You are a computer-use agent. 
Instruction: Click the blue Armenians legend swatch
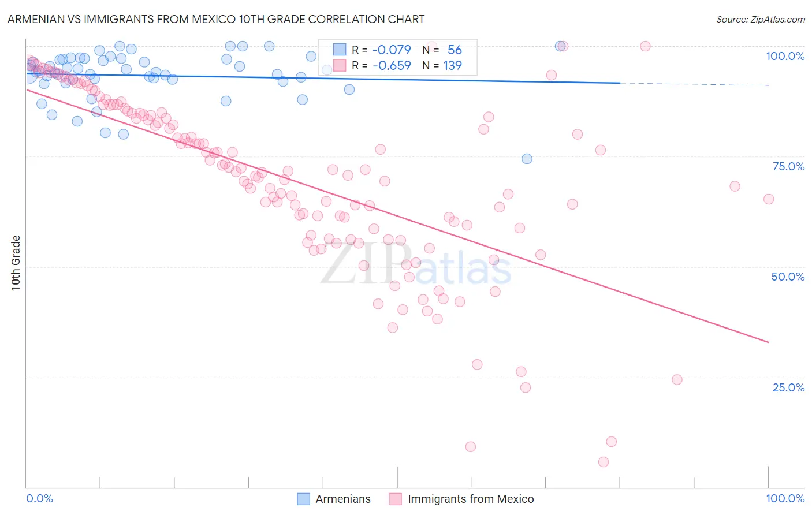(x=304, y=499)
